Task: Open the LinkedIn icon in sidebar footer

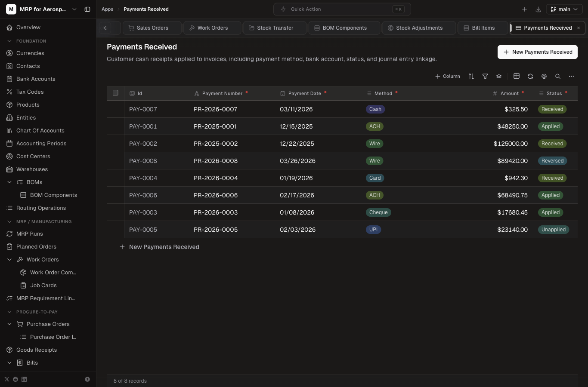Action: pyautogui.click(x=24, y=379)
